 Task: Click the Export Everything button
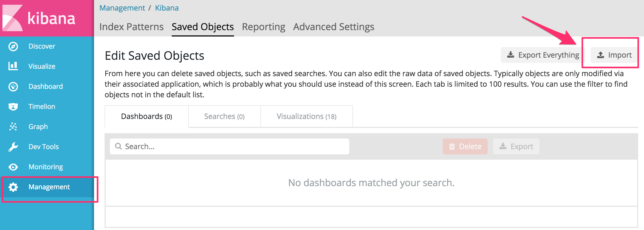click(x=543, y=55)
